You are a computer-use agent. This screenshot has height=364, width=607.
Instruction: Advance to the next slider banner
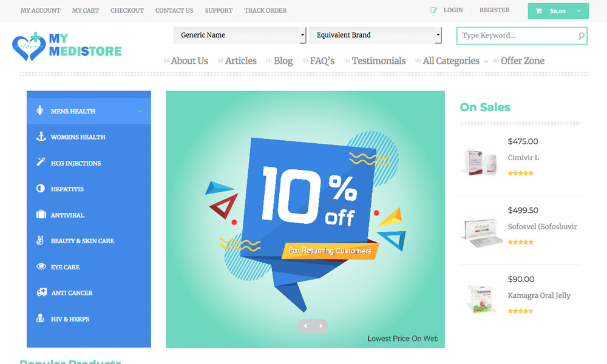coord(320,326)
